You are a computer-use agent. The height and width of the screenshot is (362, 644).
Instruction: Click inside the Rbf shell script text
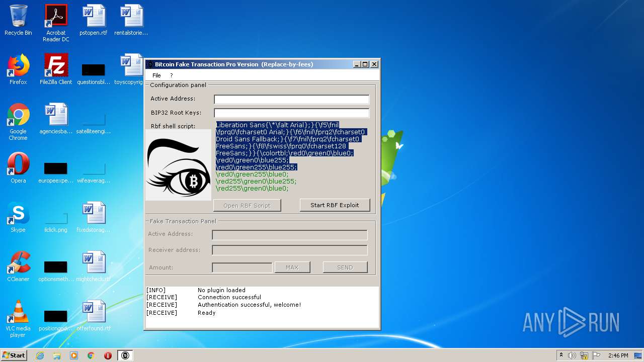coord(292,157)
